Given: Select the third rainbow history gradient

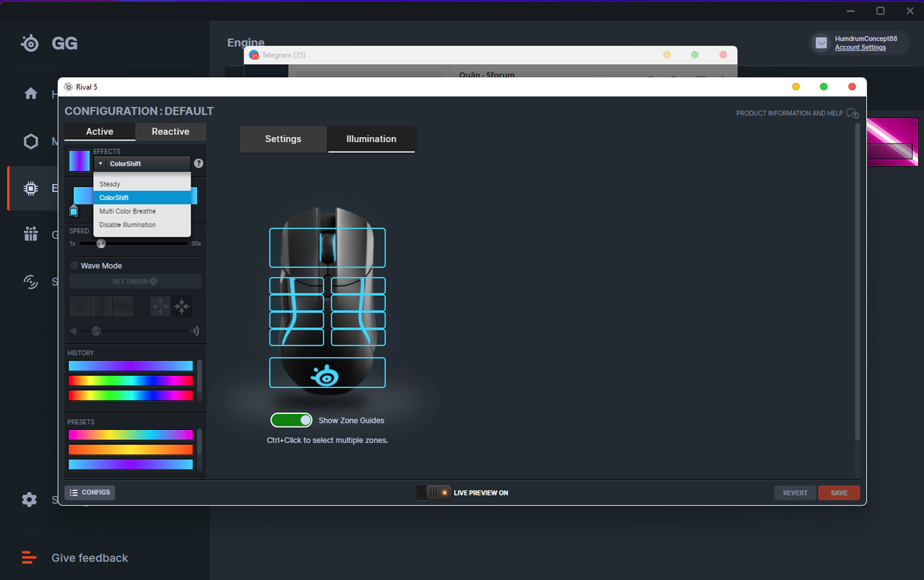Looking at the screenshot, I should click(131, 395).
